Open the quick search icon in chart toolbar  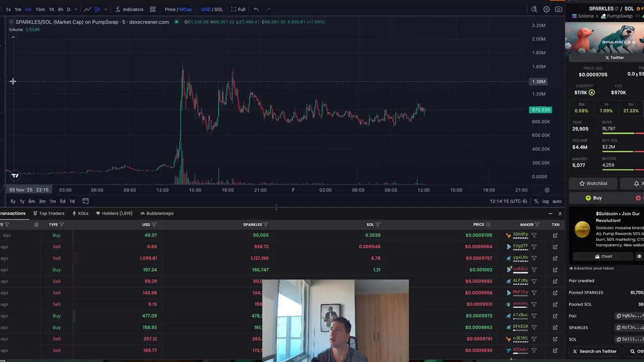534,9
